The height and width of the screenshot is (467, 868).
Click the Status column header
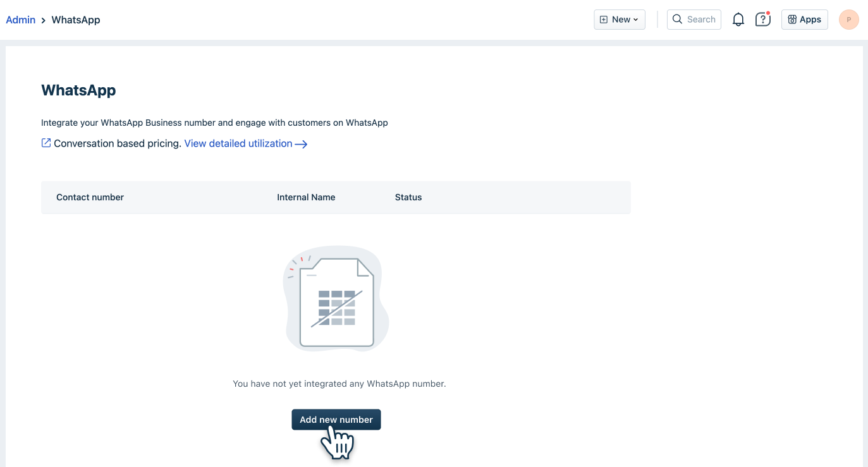point(408,197)
